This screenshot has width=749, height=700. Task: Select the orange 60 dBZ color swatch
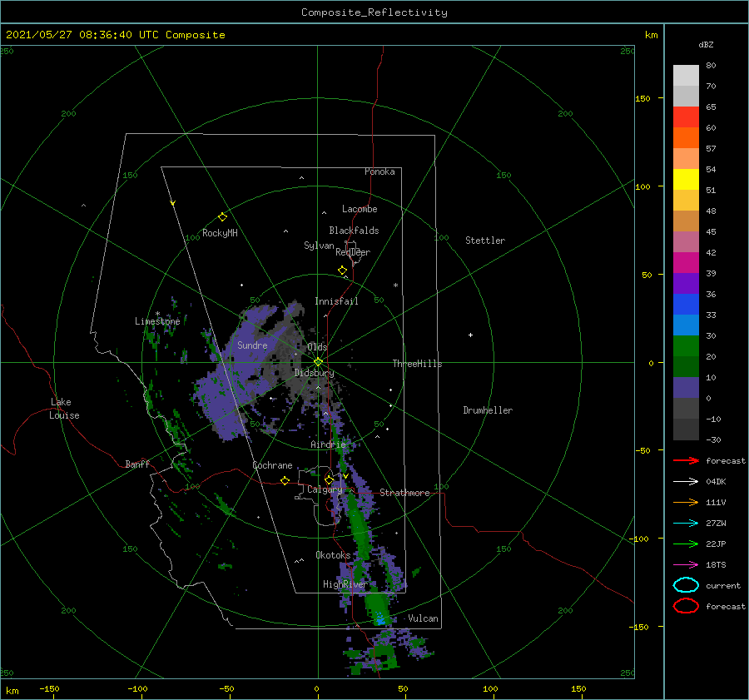click(x=686, y=137)
